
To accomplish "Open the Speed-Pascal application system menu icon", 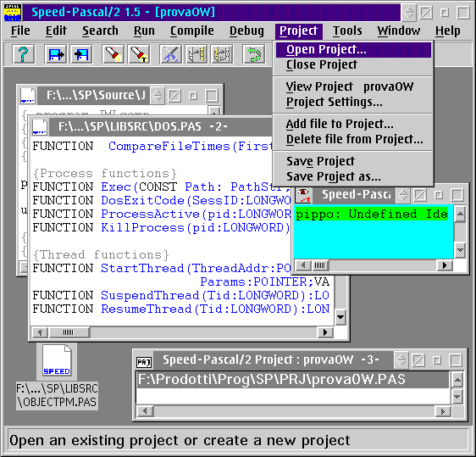I will [x=13, y=13].
